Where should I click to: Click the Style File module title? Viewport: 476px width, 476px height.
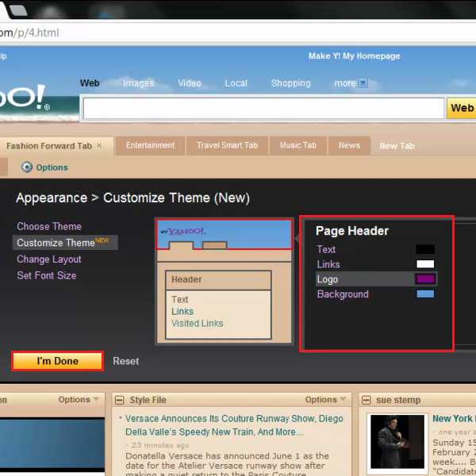(148, 400)
